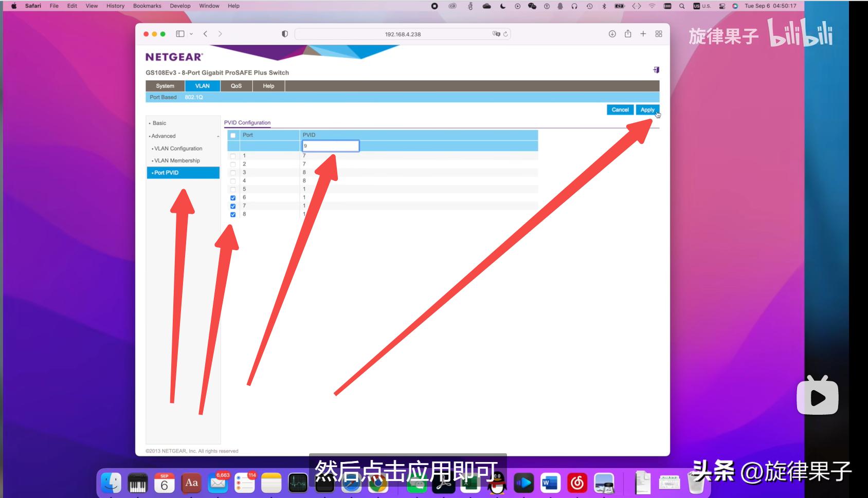Open Microsoft Word from the Dock

(x=550, y=483)
